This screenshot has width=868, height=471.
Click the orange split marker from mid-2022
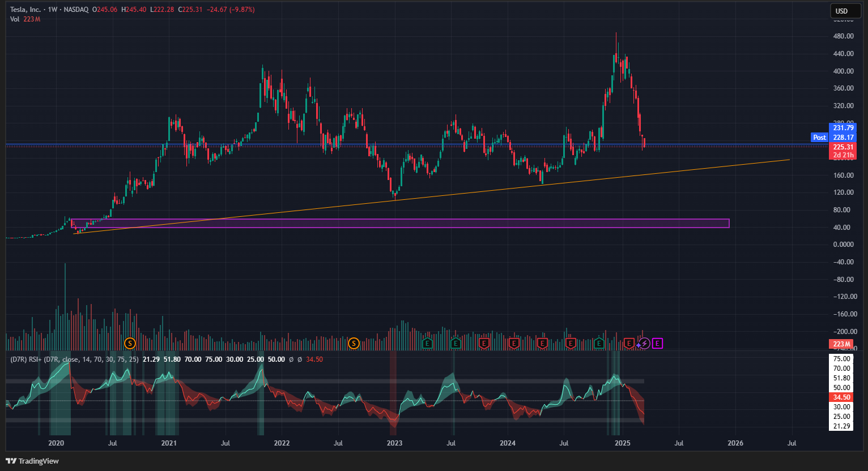point(354,343)
